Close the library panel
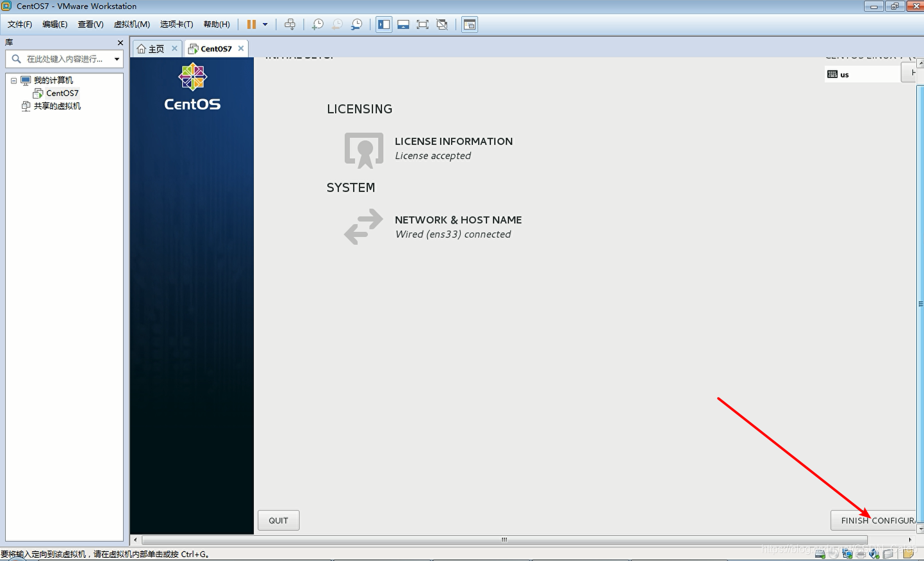The width and height of the screenshot is (924, 561). pyautogui.click(x=120, y=42)
